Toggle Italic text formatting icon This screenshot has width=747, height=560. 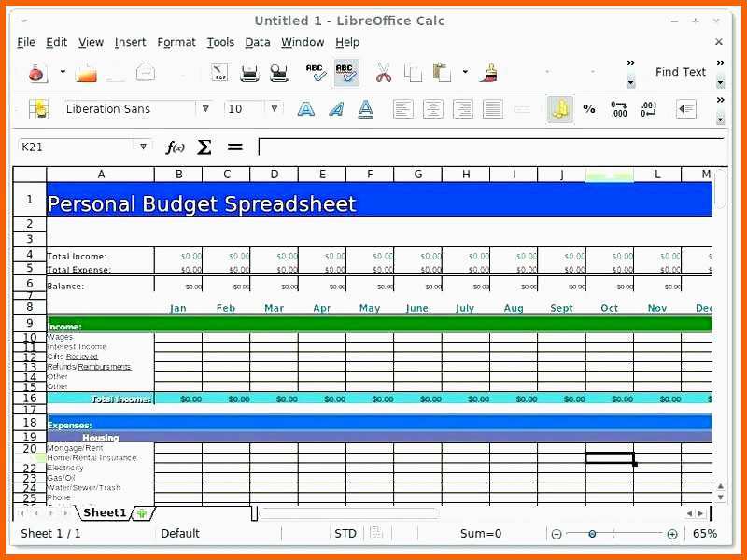tap(336, 109)
